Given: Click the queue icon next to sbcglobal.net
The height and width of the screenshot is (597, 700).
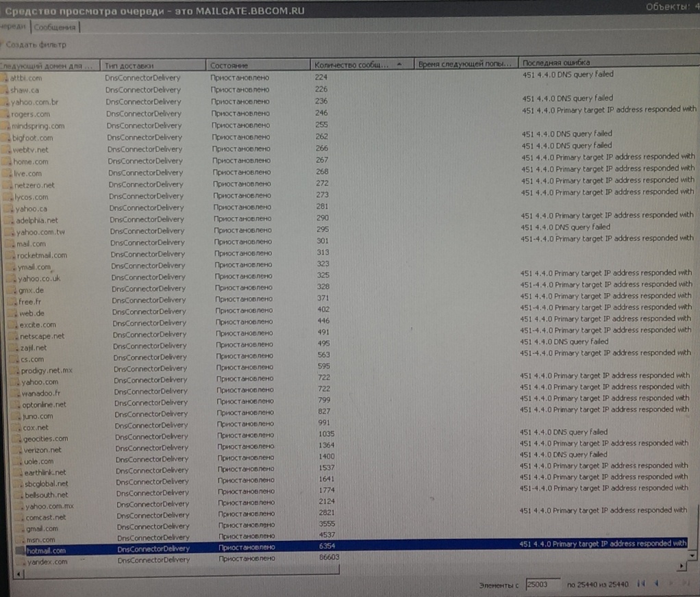Looking at the screenshot, I should coord(18,483).
